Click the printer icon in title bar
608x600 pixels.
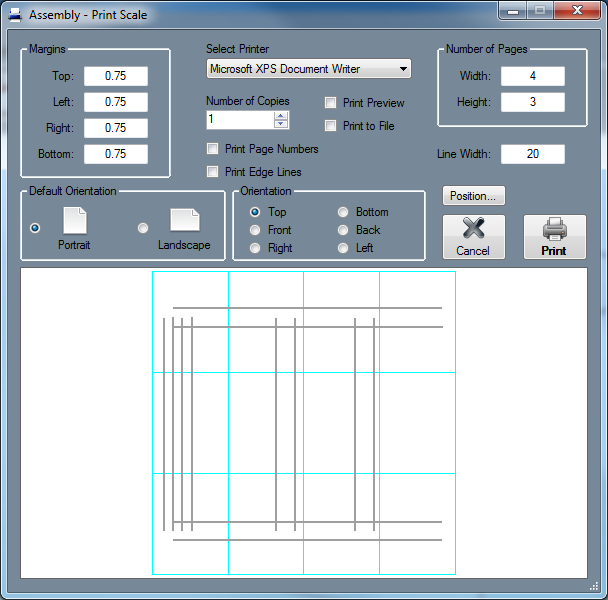point(15,15)
